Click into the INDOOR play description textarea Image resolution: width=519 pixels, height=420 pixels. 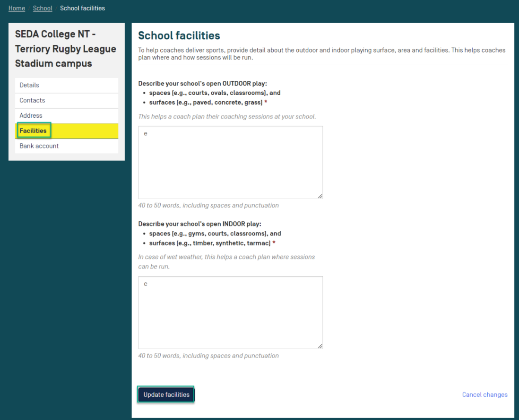pyautogui.click(x=230, y=312)
